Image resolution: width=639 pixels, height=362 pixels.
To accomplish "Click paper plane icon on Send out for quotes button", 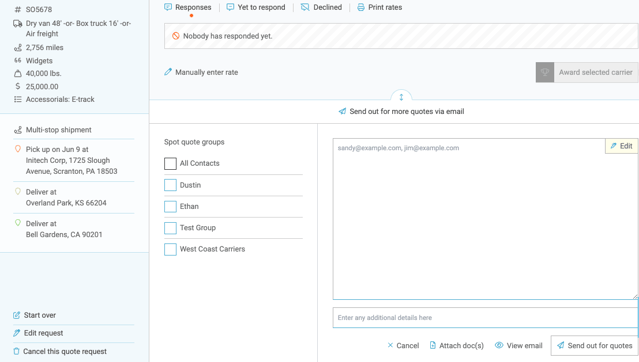I will pos(561,345).
